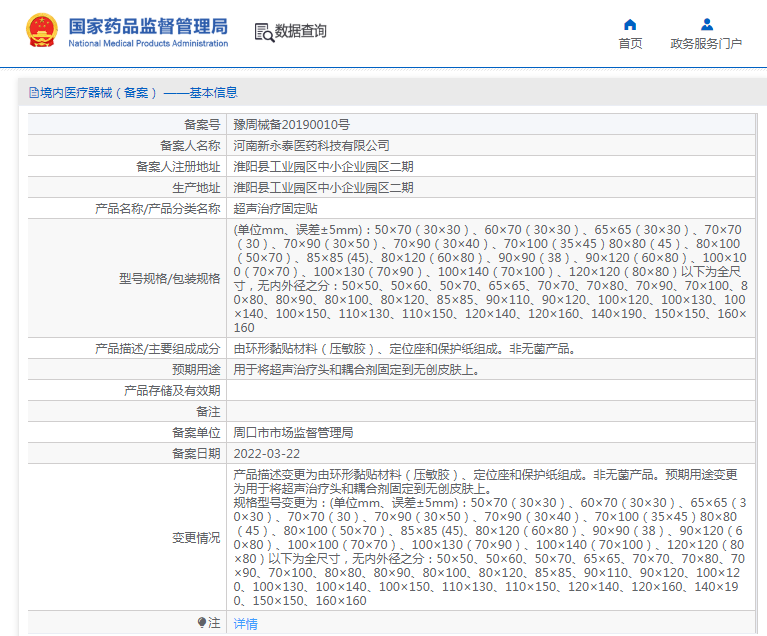Screen dimensions: 767x636
Task: Click 备案号 row label
Action: pyautogui.click(x=202, y=125)
